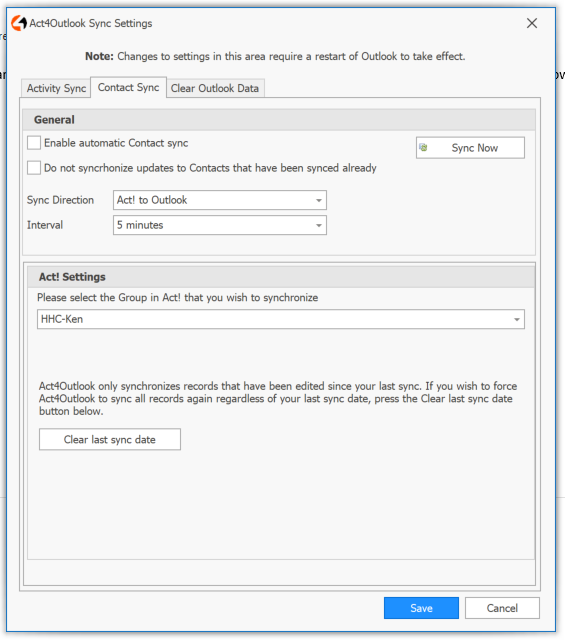
Task: Click the 'Interval' label
Action: pyautogui.click(x=45, y=225)
